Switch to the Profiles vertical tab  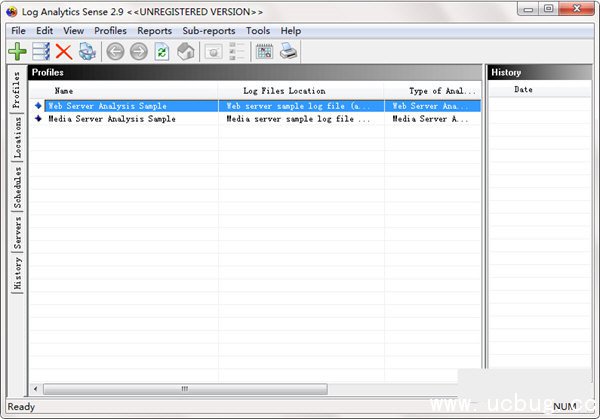[16, 90]
